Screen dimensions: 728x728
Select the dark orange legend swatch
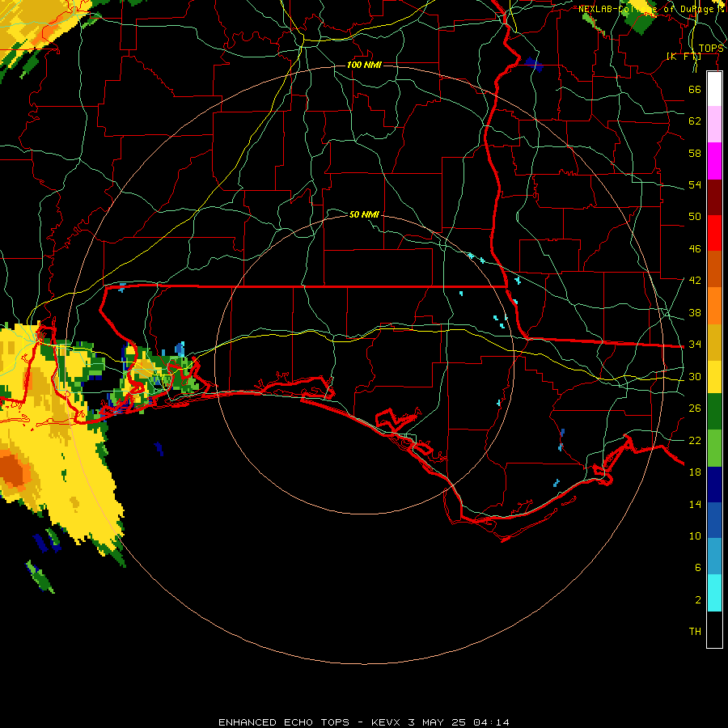pos(714,269)
